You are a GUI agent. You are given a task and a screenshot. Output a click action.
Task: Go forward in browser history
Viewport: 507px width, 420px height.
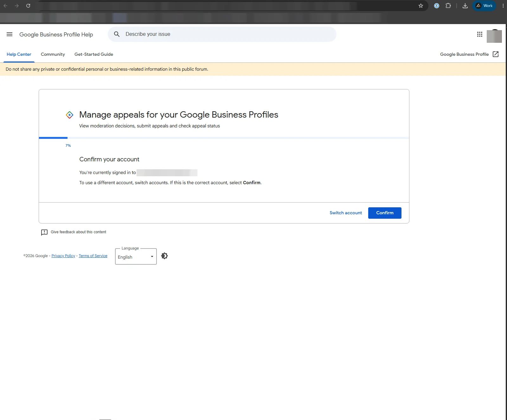[x=17, y=6]
